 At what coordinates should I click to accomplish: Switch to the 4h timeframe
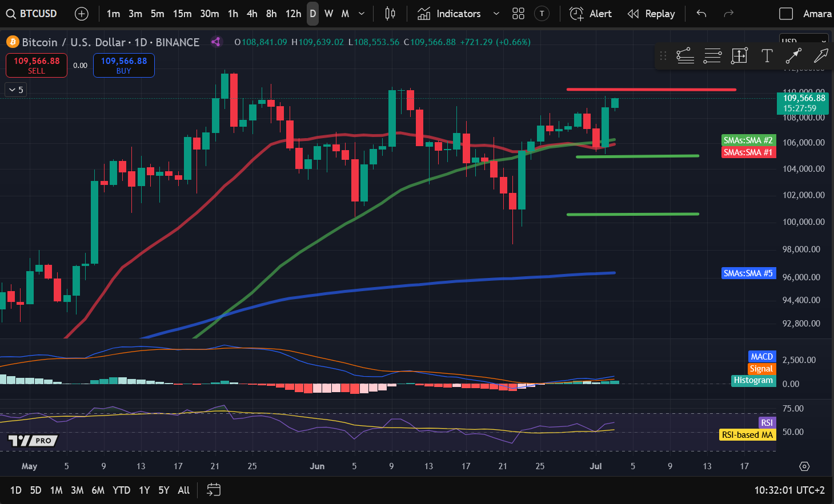(x=252, y=14)
